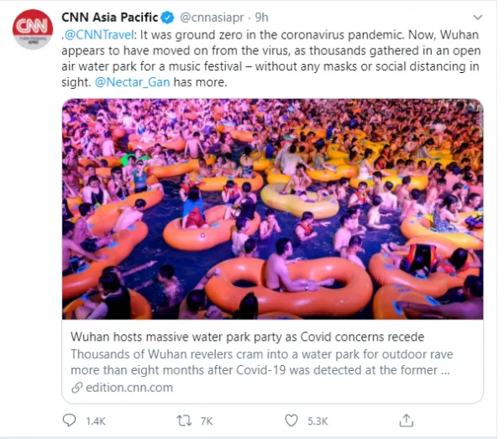This screenshot has width=504, height=439.
Task: Click the retweet arrows icon
Action: [184, 421]
